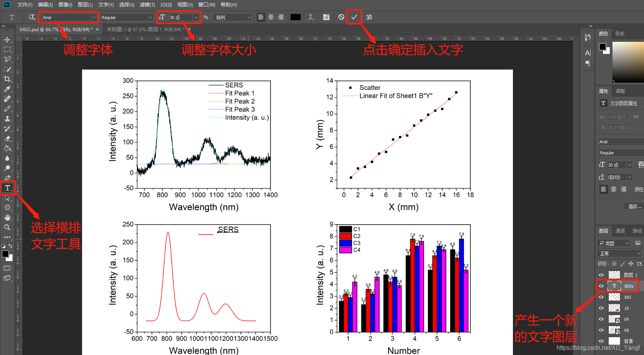The height and width of the screenshot is (355, 644).
Task: Select the Eyedropper tool
Action: pos(7,89)
